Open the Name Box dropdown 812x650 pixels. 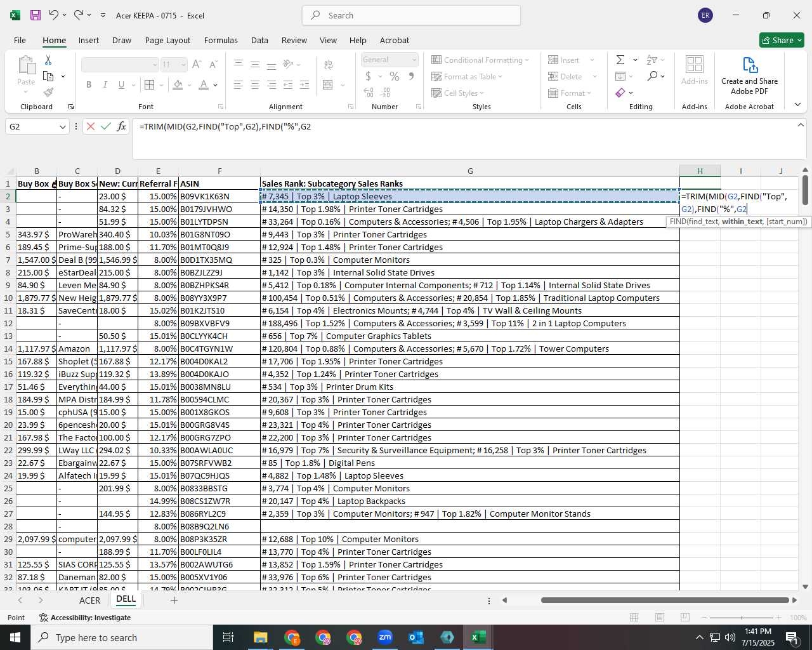tap(62, 126)
